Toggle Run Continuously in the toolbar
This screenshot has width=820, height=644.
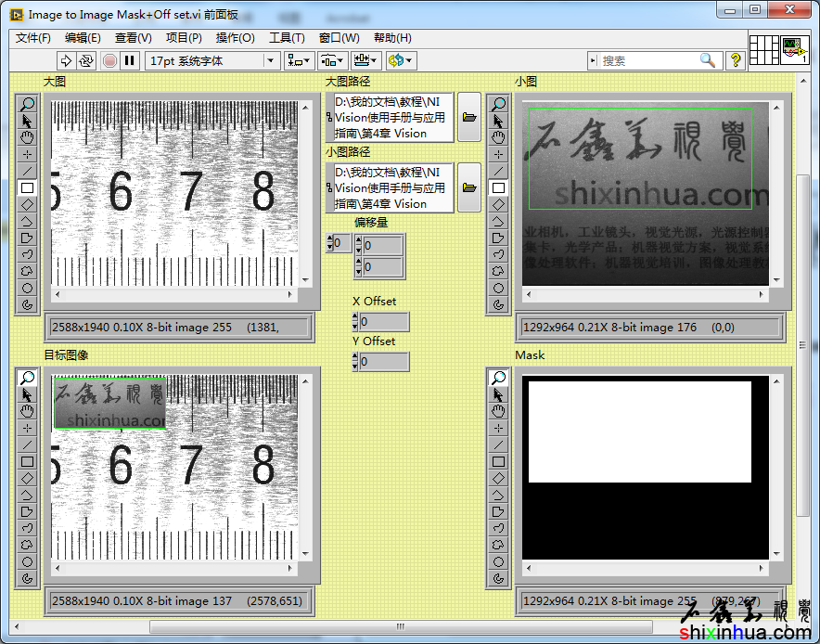tap(86, 60)
